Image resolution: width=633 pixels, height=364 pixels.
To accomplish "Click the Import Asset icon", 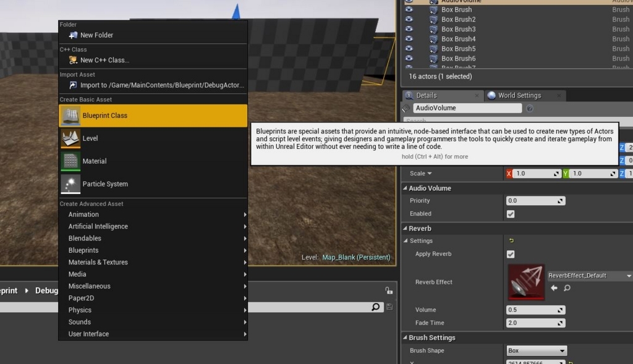I will pos(73,85).
